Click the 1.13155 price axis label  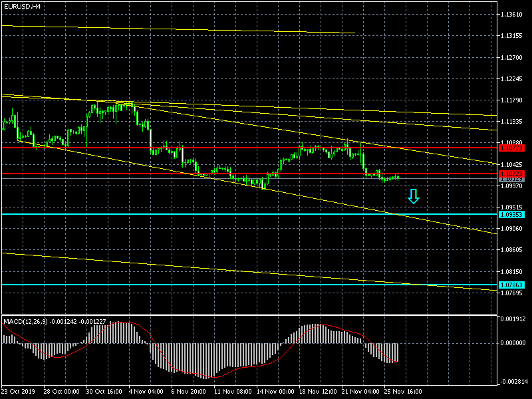511,36
